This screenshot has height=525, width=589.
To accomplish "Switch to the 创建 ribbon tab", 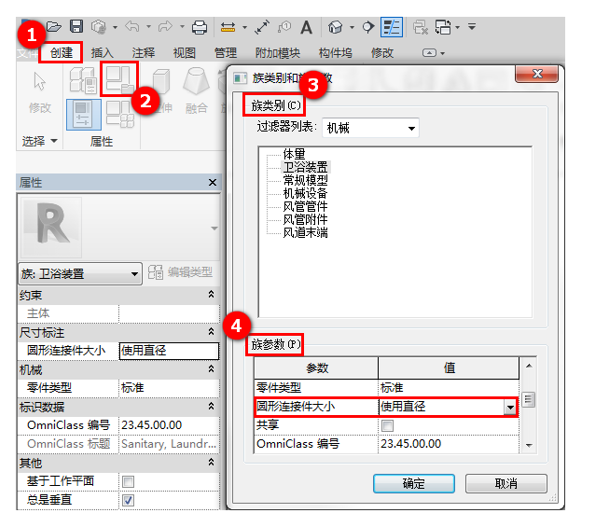I will point(61,53).
